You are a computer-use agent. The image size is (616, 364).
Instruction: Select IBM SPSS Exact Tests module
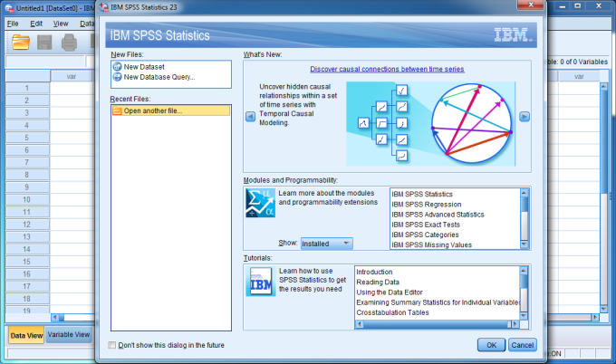[426, 225]
